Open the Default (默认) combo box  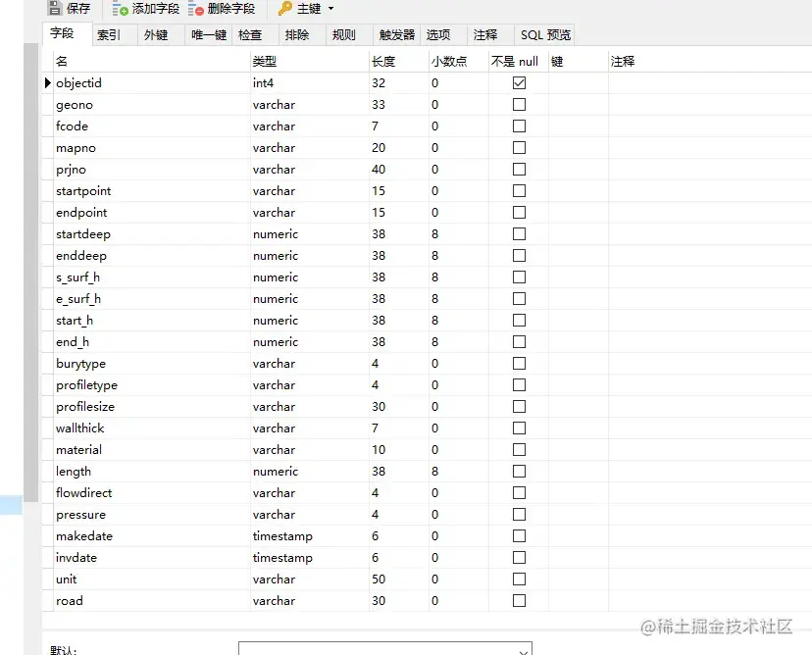(384, 649)
